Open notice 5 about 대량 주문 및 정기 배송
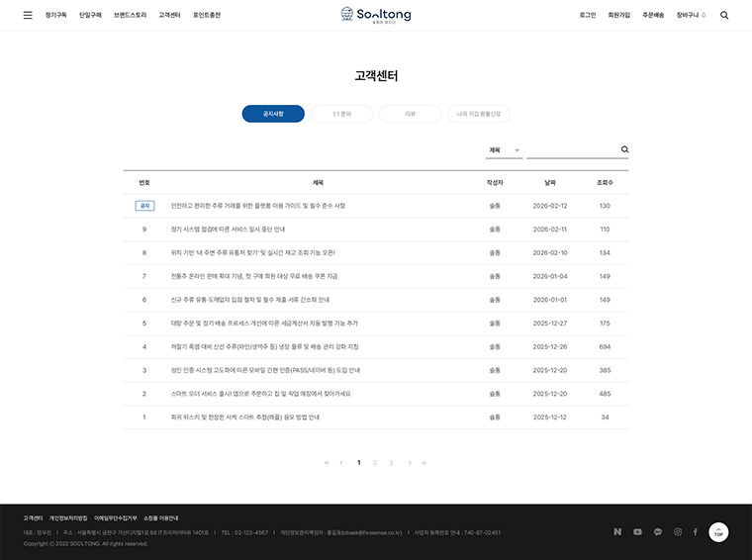Screen dimensions: 752x560 point(264,324)
